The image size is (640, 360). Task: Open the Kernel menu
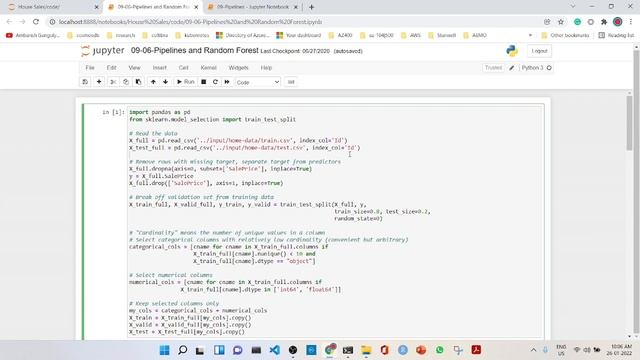209,68
